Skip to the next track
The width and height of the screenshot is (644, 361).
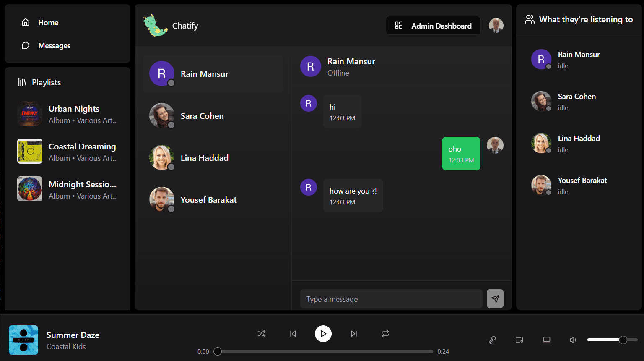click(354, 334)
